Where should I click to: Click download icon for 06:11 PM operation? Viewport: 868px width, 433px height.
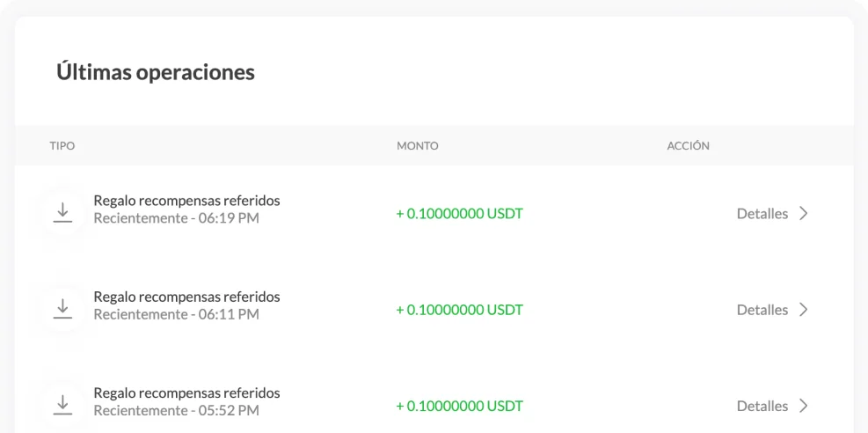point(62,308)
